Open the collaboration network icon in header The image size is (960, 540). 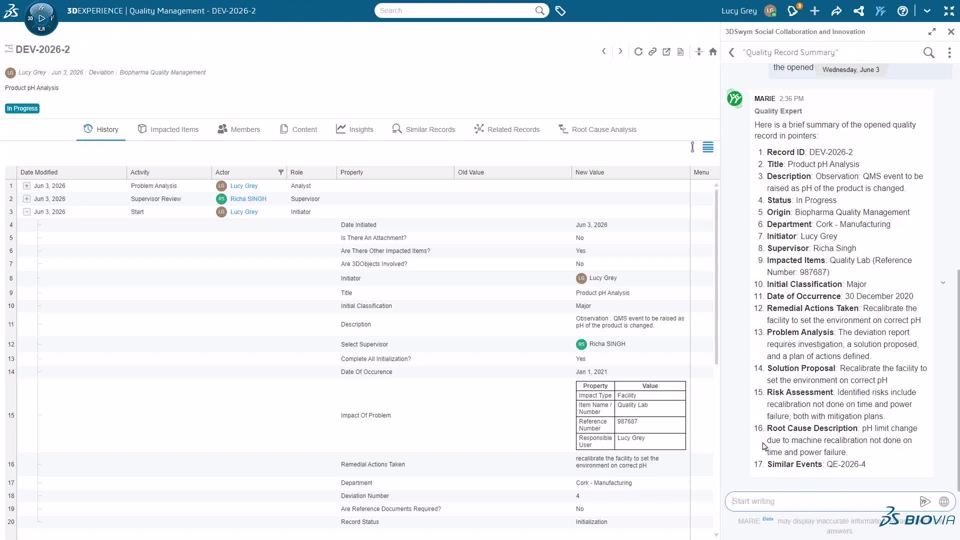click(858, 10)
